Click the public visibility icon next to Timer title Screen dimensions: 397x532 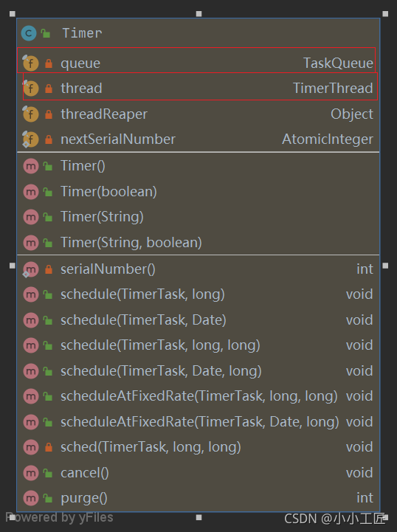tap(46, 33)
